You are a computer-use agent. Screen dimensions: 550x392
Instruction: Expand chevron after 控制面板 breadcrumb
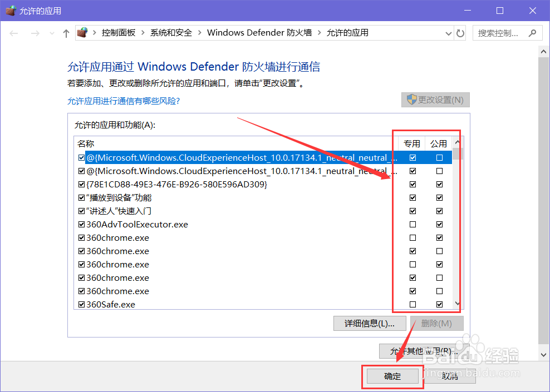click(x=143, y=33)
